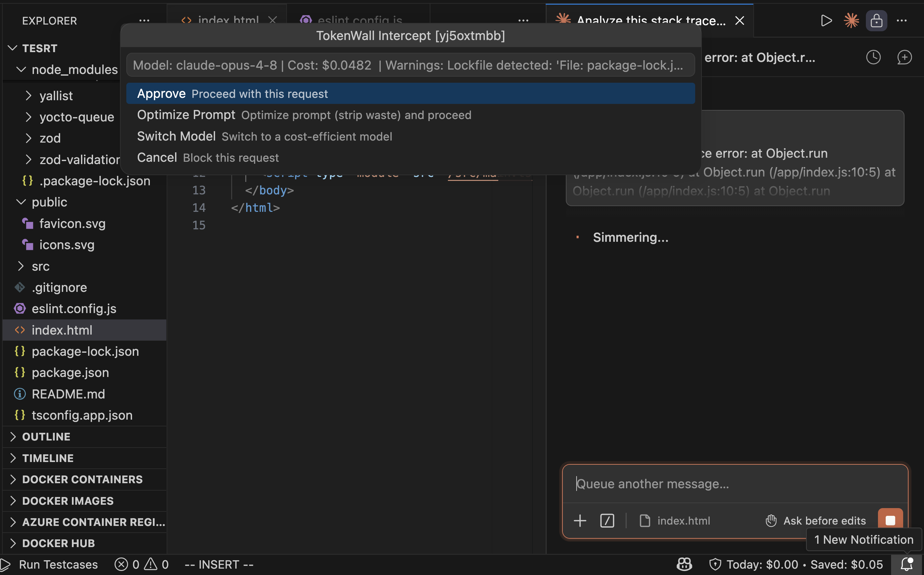Choose the Optimize Prompt option
924x575 pixels.
(x=410, y=115)
